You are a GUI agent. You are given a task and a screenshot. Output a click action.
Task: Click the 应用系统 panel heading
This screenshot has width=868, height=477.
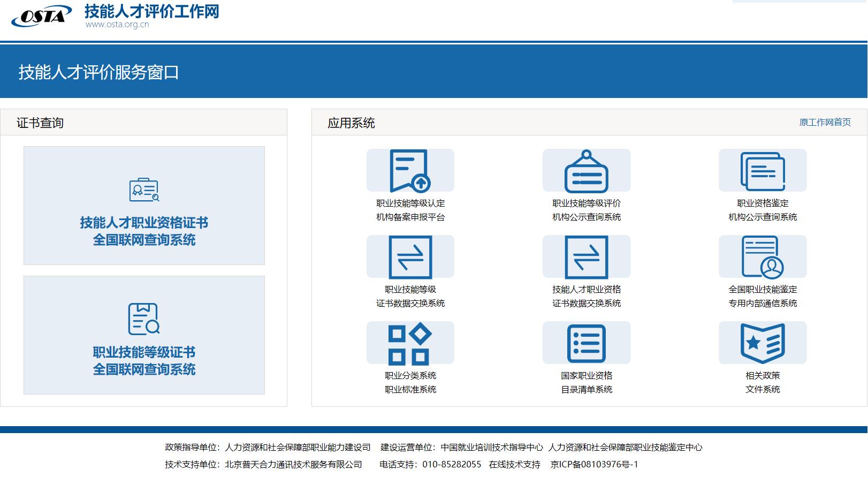coord(351,123)
